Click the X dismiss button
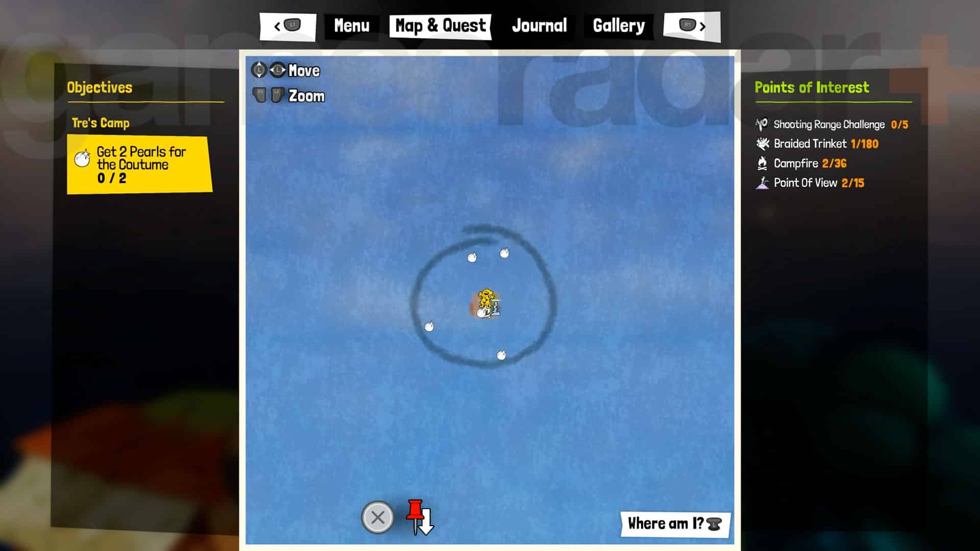Screen dimensions: 980x551 377,517
